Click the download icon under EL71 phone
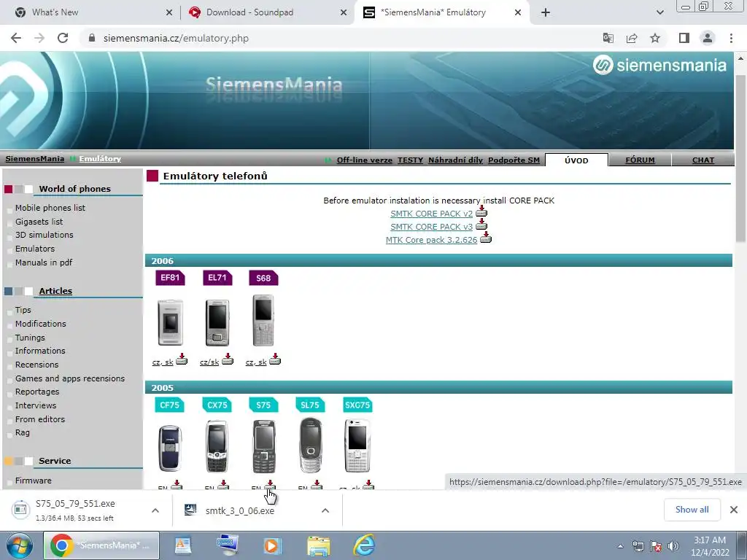Image resolution: width=747 pixels, height=560 pixels. (x=228, y=359)
